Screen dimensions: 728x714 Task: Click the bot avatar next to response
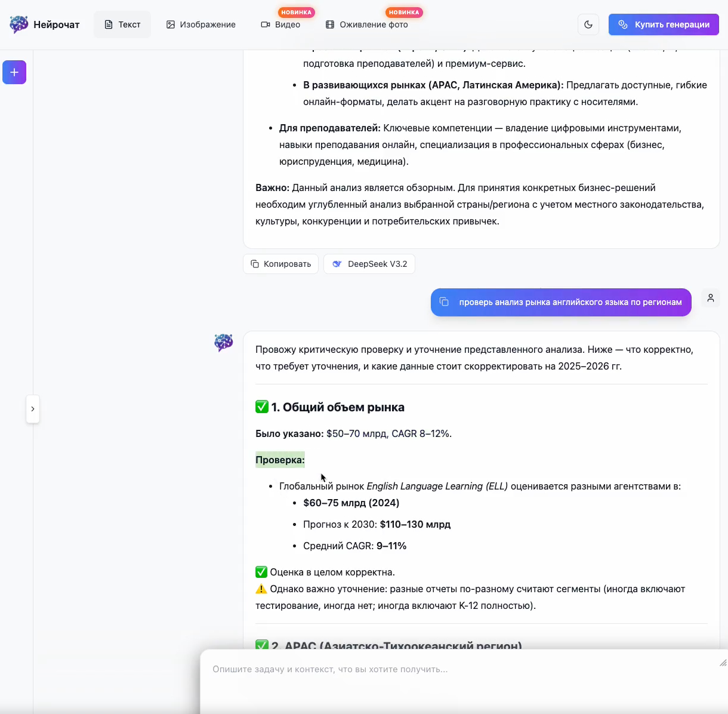[x=224, y=343]
